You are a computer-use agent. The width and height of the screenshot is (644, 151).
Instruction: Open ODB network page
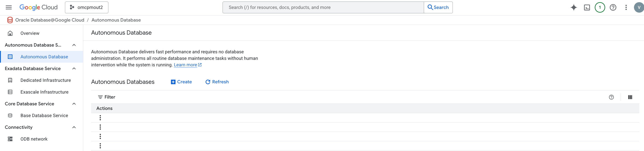(41, 139)
